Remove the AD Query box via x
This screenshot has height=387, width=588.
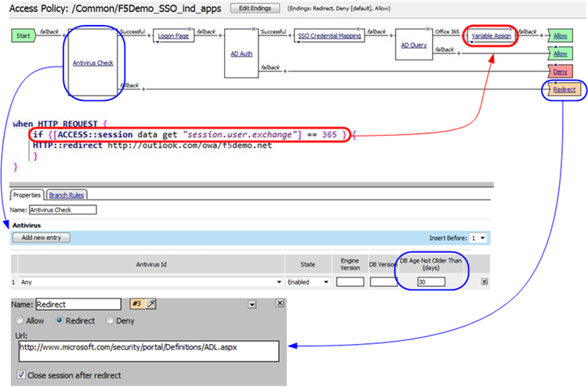pos(428,29)
